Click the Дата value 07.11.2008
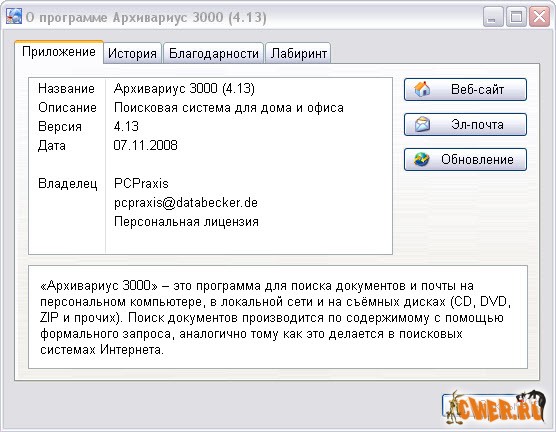Screen dimensions: 556x432 click(x=145, y=145)
